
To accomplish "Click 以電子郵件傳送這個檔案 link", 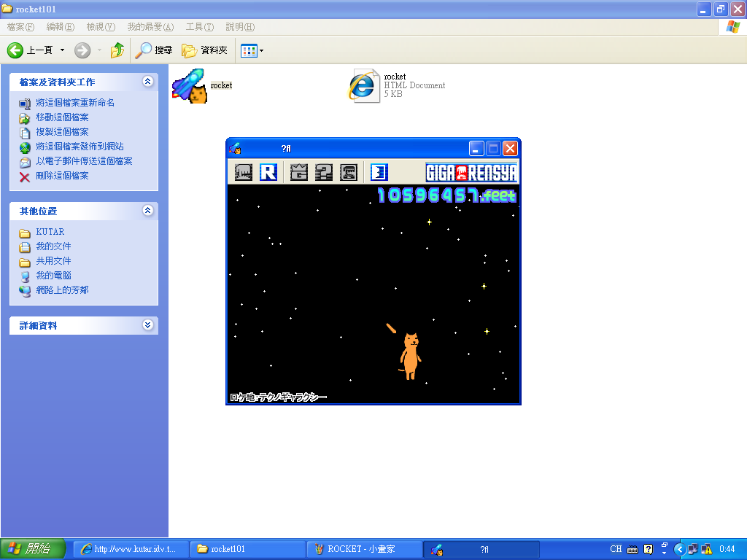I will (84, 161).
